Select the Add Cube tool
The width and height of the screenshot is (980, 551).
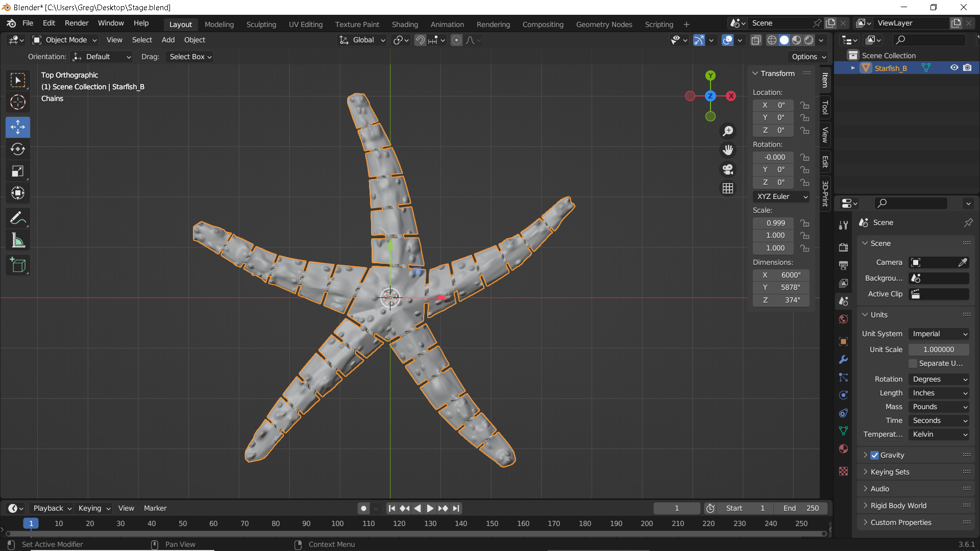tap(18, 265)
